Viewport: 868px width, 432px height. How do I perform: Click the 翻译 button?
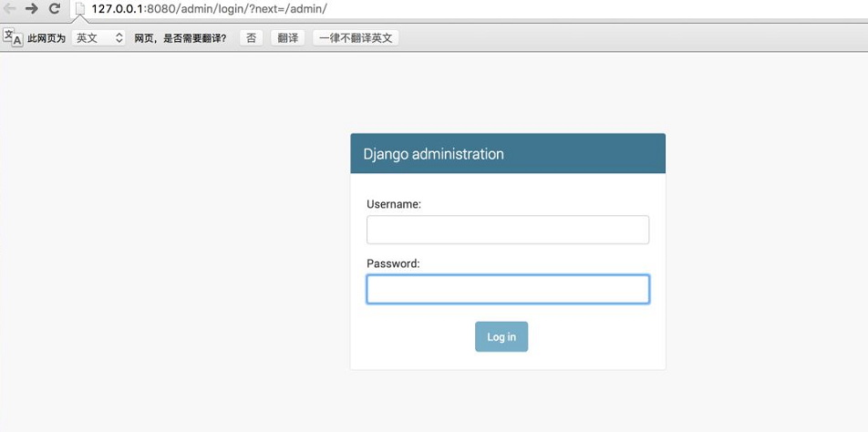click(x=287, y=38)
